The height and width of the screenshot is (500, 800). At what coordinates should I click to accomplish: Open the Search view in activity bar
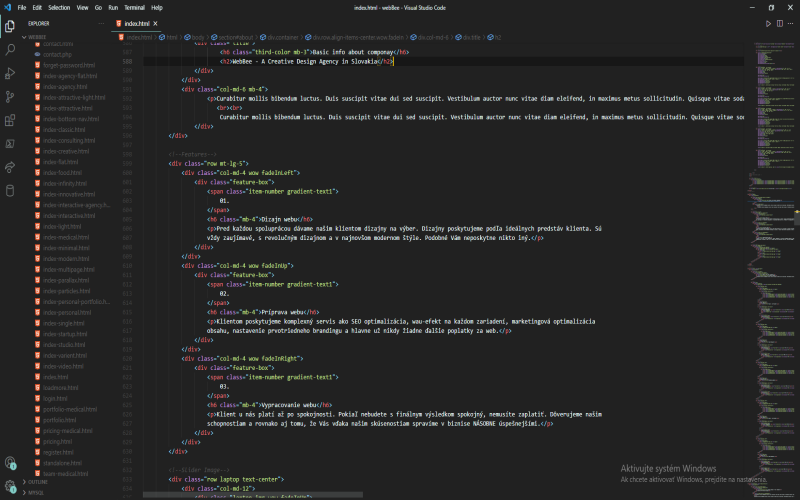(10, 49)
